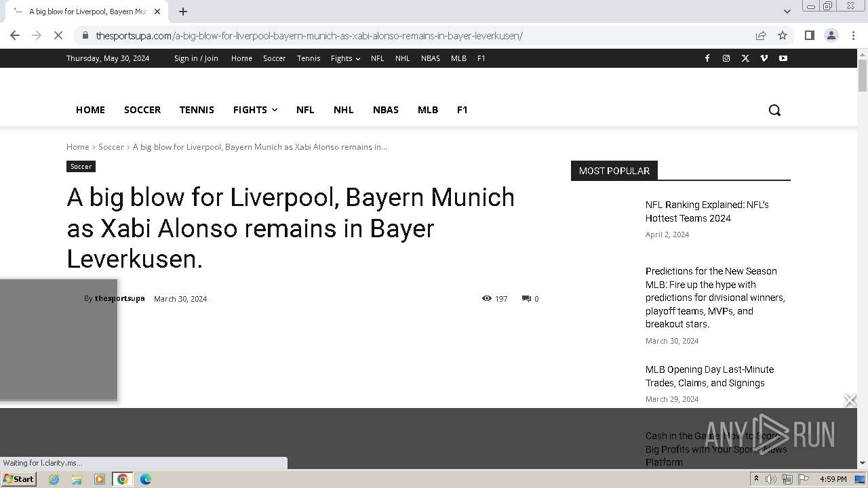Viewport: 868px width, 488px height.
Task: Open the Chrome three-dot menu
Action: (853, 35)
